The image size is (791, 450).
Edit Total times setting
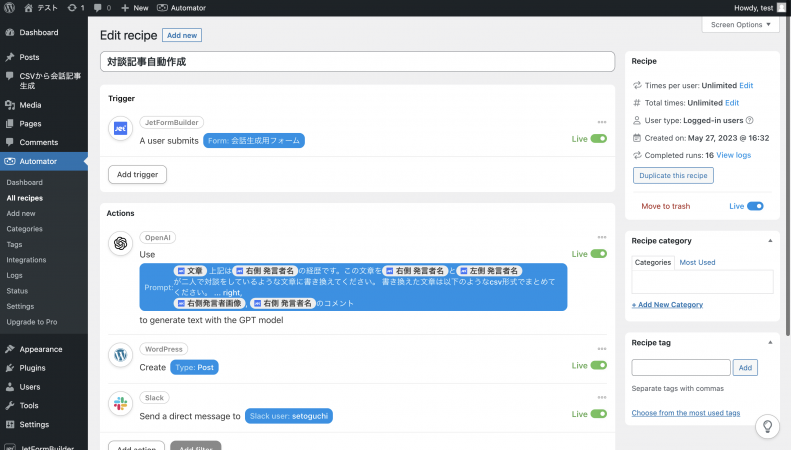point(732,102)
